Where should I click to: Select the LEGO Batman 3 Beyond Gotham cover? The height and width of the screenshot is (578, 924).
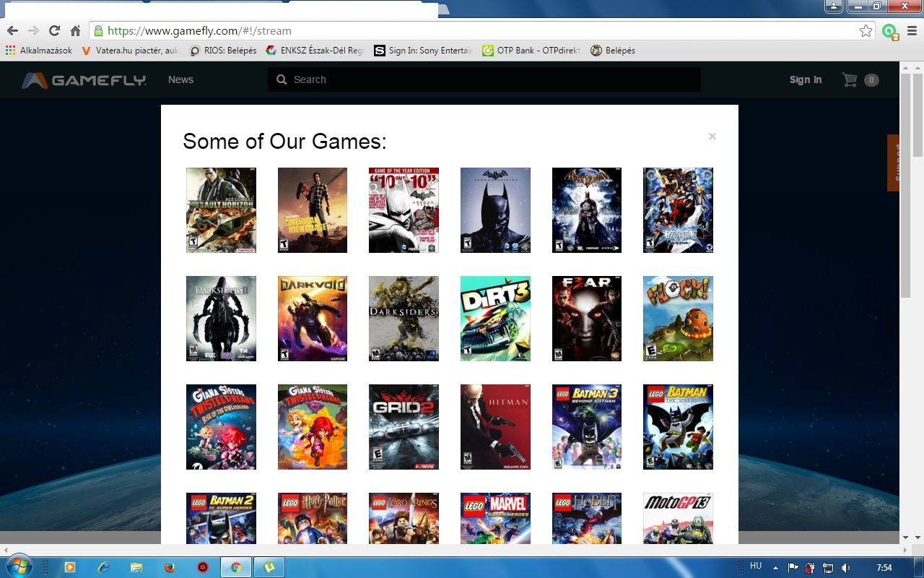point(587,427)
